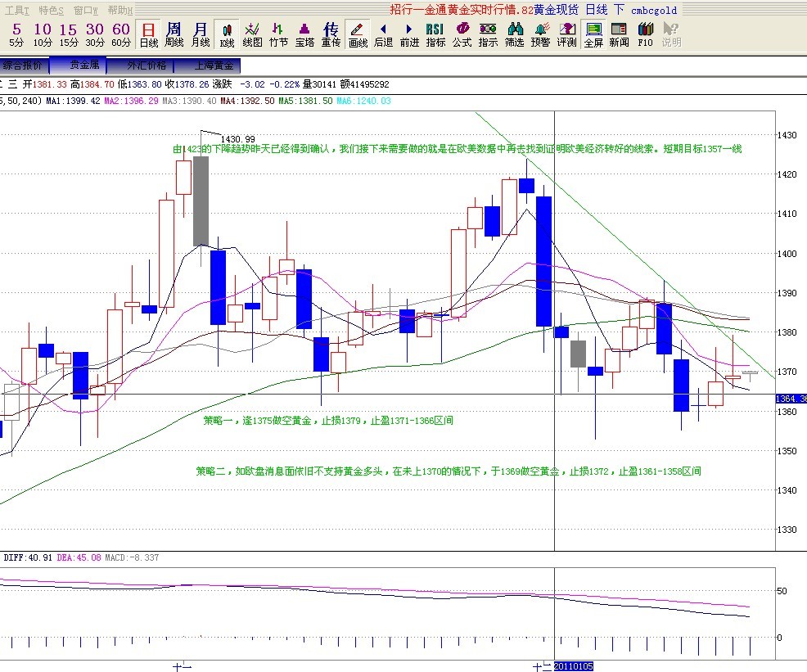Toggle the 全屏 fullscreen mode
Viewport: 807px width, 672px height.
coord(593,35)
